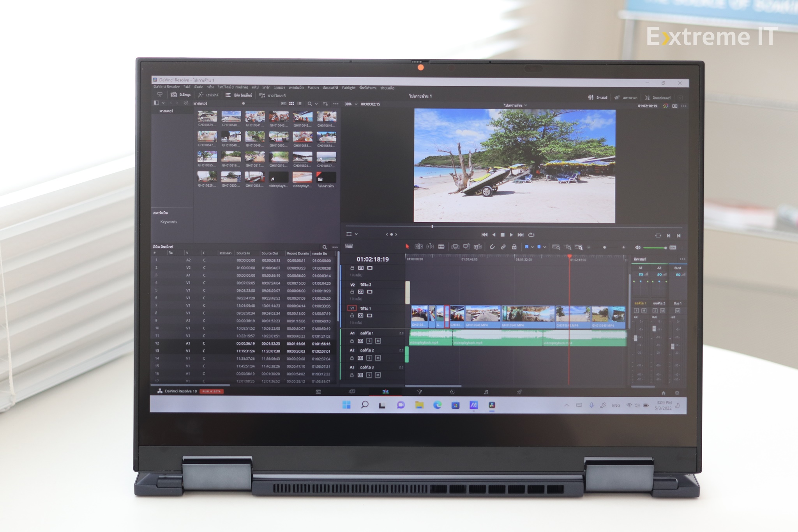
Task: Play the timeline in reverse
Action: coord(494,235)
